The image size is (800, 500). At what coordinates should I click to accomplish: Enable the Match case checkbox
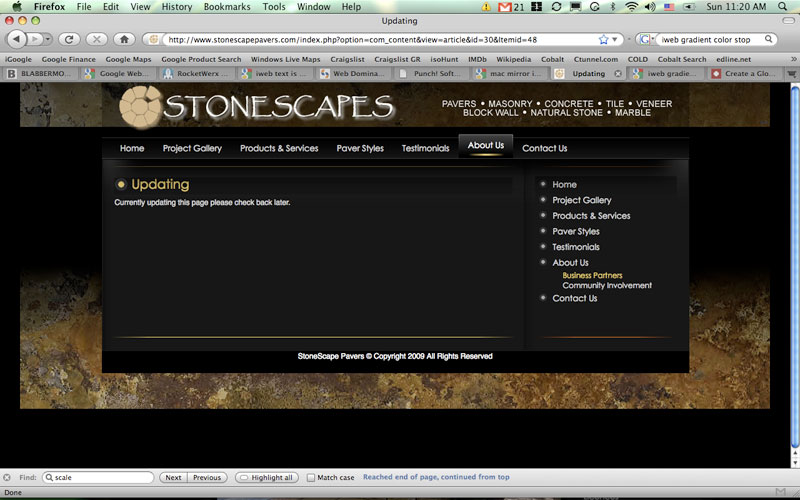pos(311,478)
